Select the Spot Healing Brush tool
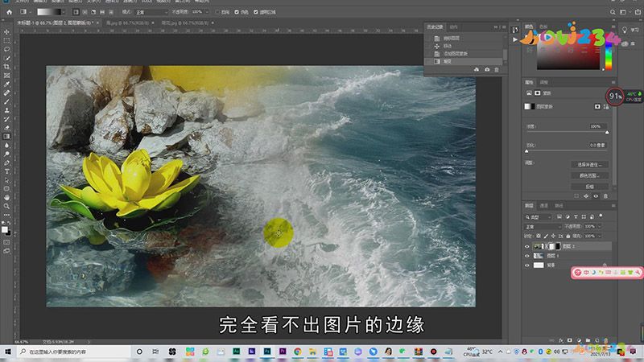Viewport: 644px width, 362px height. pyautogui.click(x=6, y=93)
